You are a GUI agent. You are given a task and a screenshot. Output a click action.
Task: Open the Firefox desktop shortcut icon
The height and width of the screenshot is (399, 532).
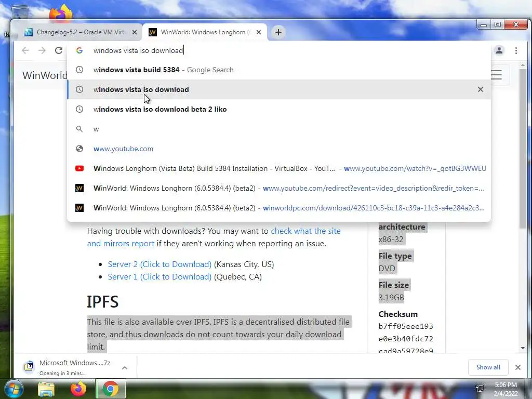click(61, 12)
